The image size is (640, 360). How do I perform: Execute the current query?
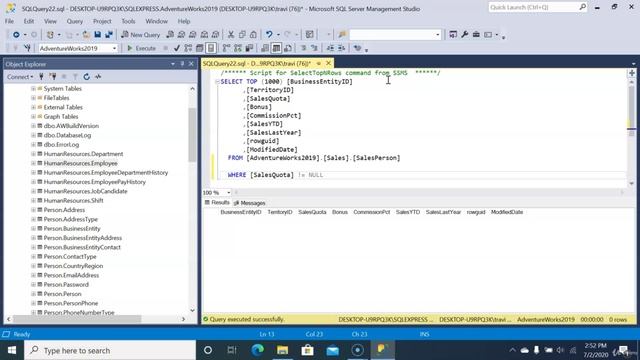point(141,48)
